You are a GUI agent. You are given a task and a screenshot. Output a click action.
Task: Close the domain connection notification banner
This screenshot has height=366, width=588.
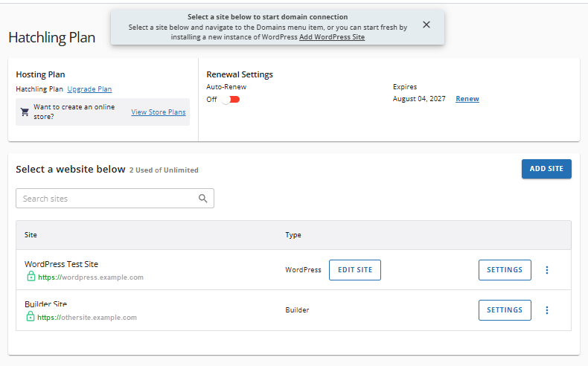pyautogui.click(x=426, y=25)
